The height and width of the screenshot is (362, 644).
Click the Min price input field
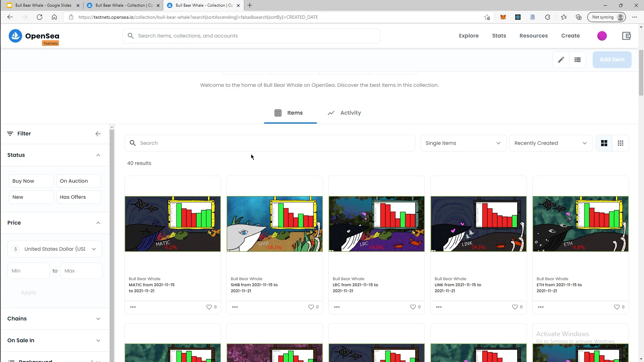[29, 271]
